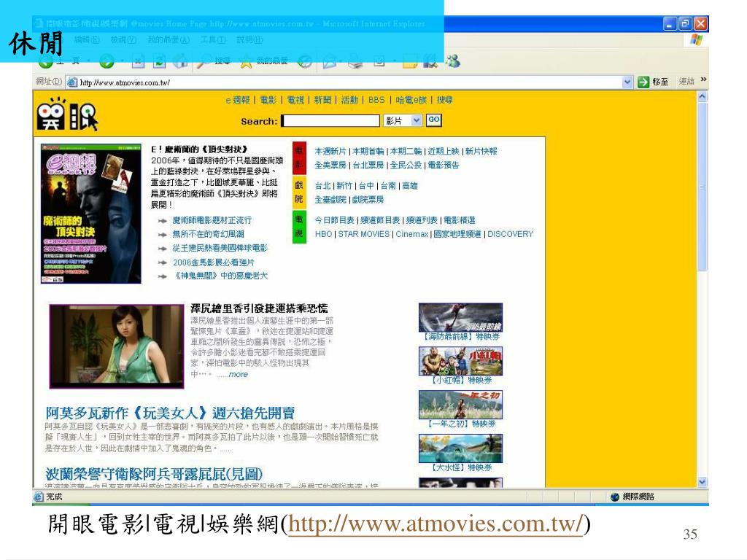Open the 搜尋 search toolbar button

214,61
